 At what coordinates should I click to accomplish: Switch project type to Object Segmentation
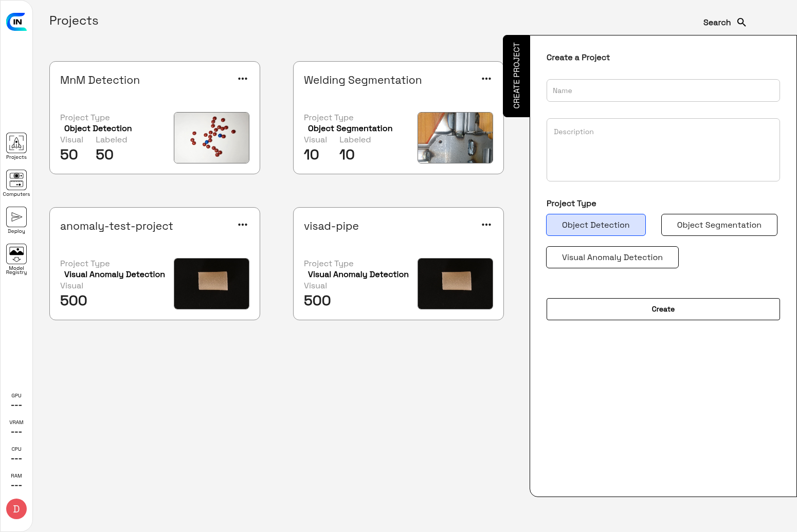coord(719,225)
